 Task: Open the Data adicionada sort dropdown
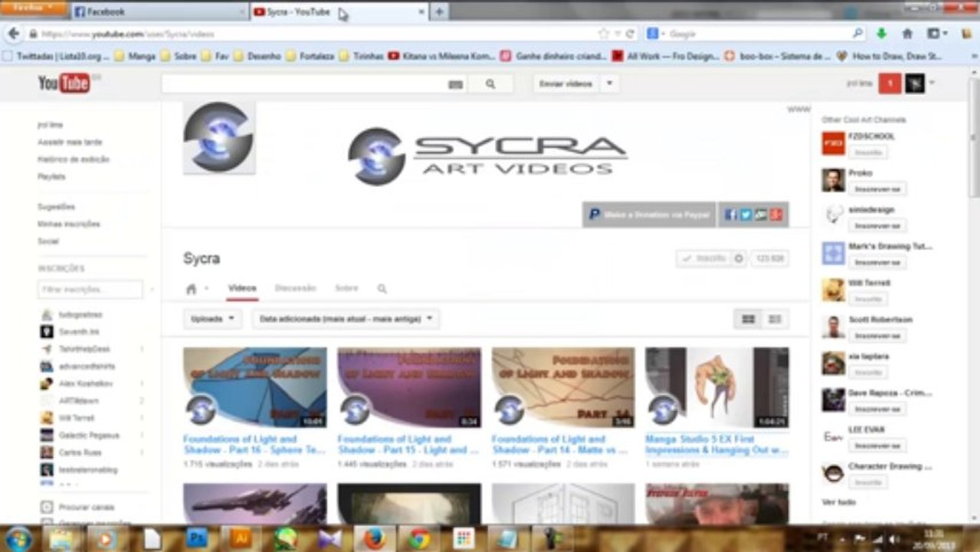(346, 319)
